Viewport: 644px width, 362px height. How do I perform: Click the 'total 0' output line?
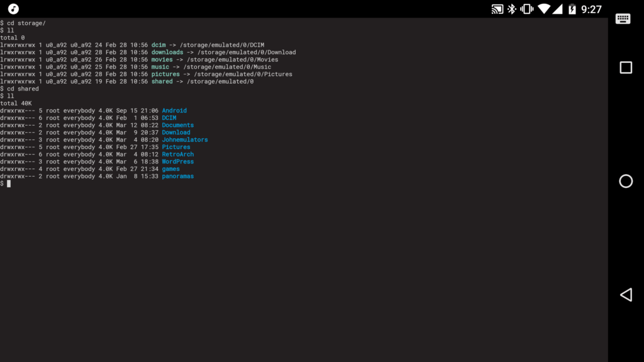coord(13,38)
